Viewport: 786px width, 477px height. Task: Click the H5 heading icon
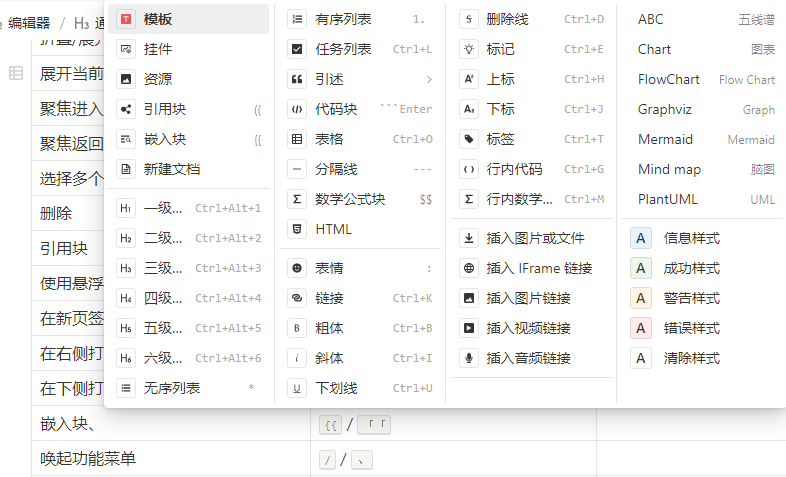pos(126,328)
